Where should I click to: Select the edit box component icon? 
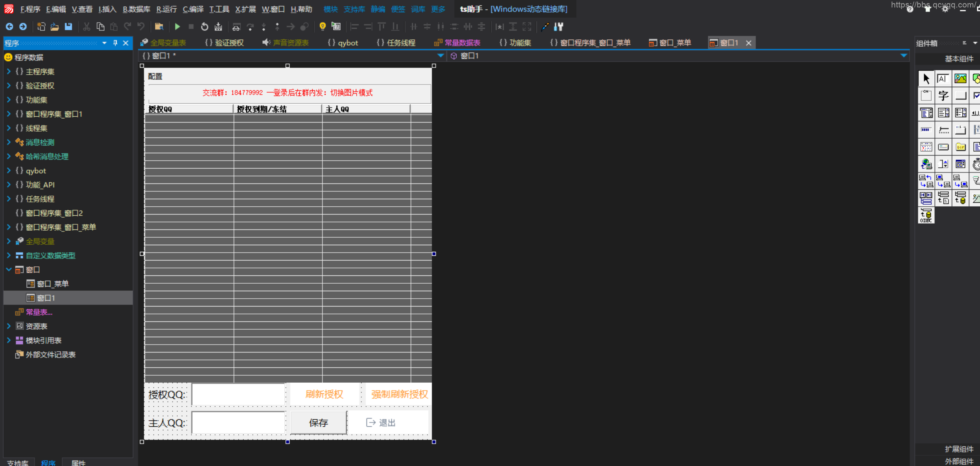point(943,79)
